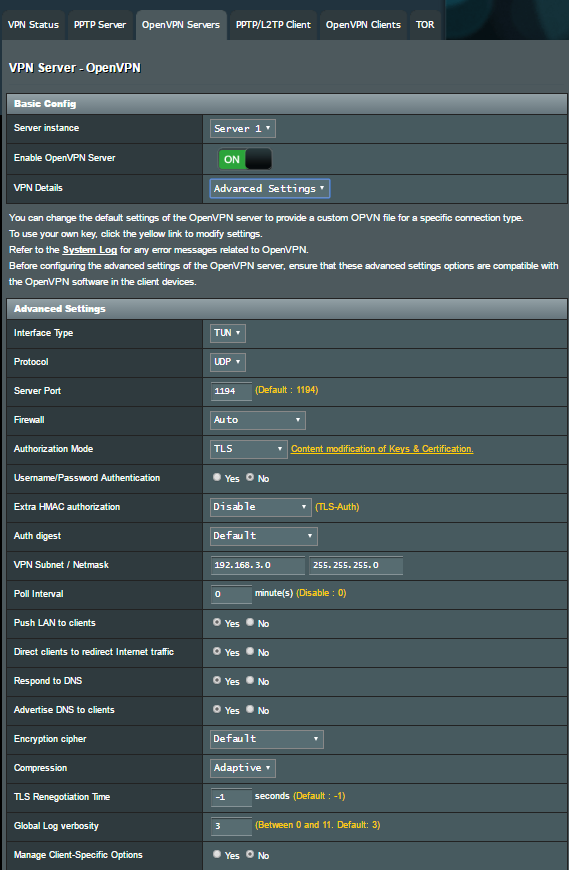Switch to the TOR tab
Viewport: 569px width, 870px height.
click(x=425, y=25)
